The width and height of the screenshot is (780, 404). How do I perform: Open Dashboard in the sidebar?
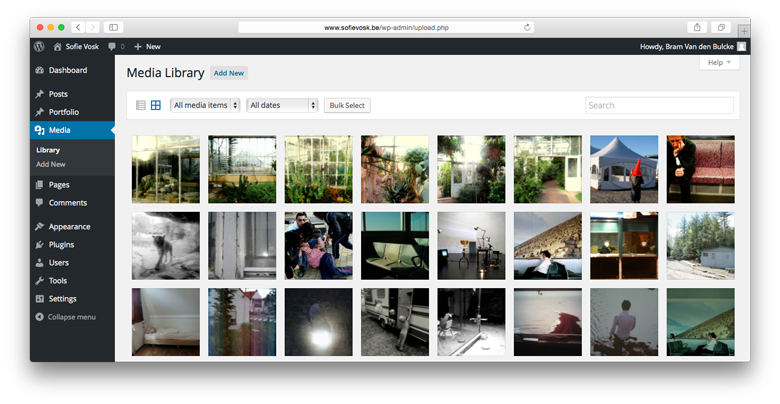pyautogui.click(x=72, y=70)
